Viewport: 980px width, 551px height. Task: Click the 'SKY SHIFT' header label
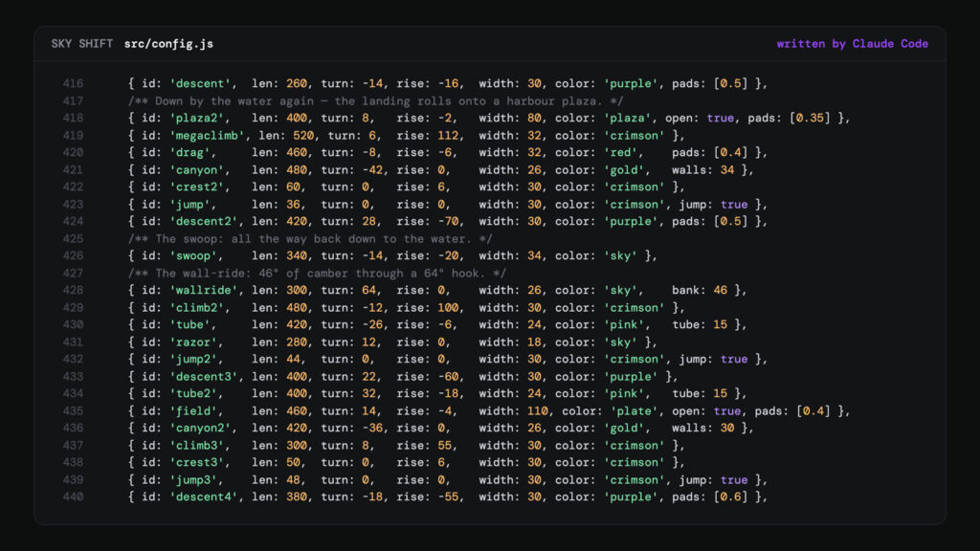[82, 44]
